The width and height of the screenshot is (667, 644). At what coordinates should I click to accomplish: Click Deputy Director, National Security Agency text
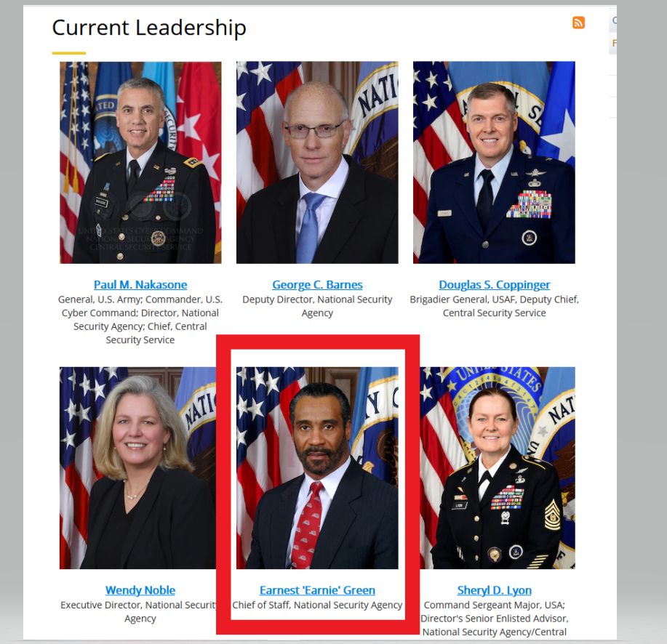tap(317, 306)
